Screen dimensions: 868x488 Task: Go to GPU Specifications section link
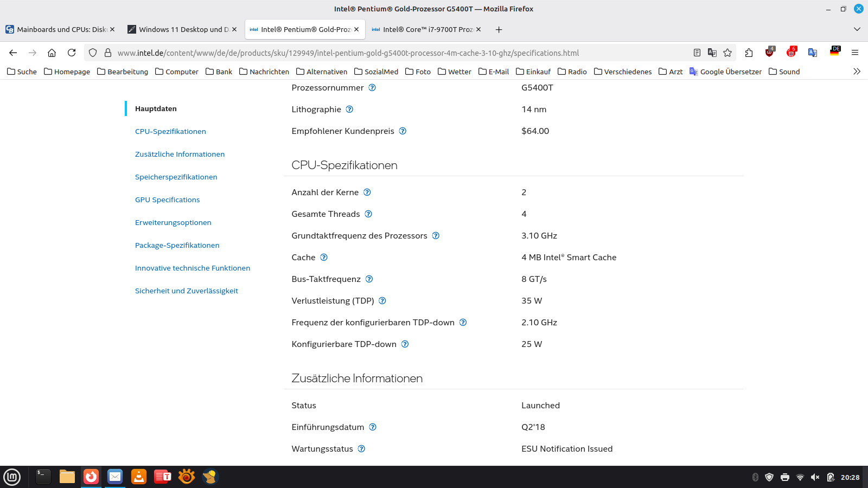(x=167, y=200)
